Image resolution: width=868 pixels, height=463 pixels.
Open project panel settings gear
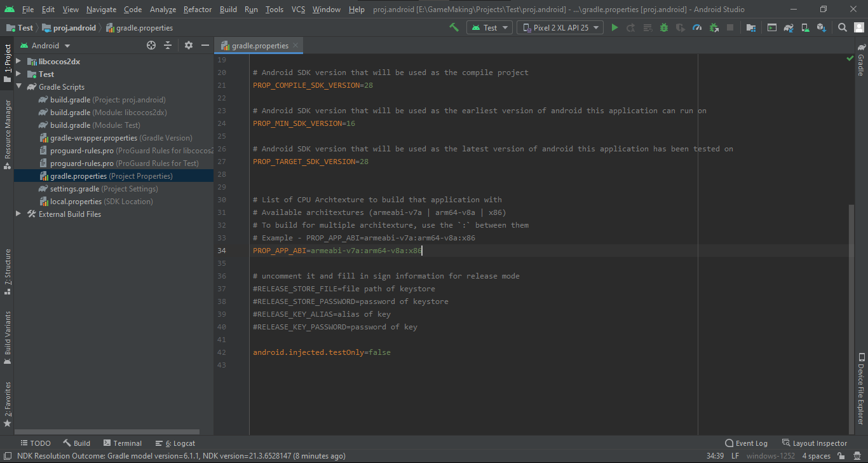(x=188, y=45)
